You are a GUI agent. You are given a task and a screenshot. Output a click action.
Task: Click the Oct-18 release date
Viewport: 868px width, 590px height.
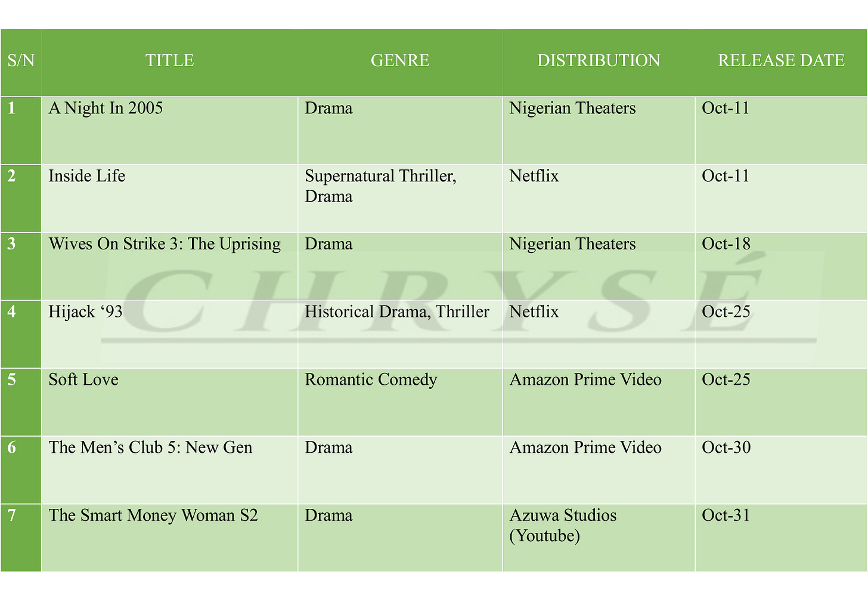pos(726,244)
